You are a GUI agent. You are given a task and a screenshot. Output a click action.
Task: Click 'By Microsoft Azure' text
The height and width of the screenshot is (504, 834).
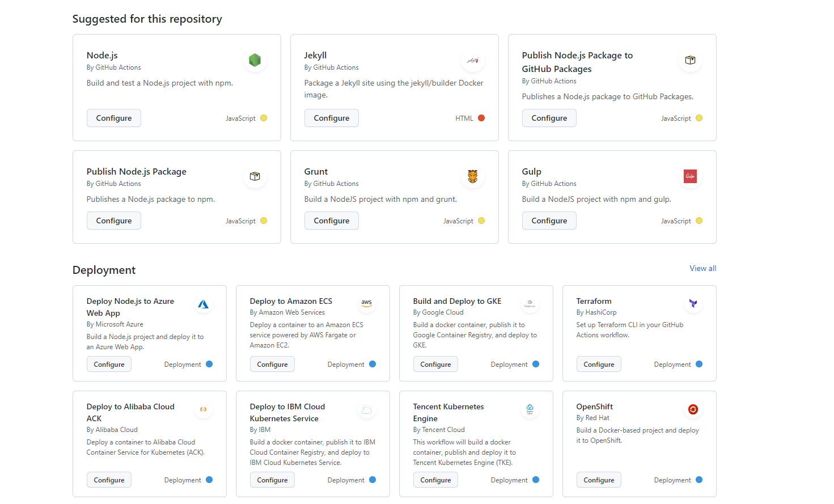pyautogui.click(x=115, y=324)
